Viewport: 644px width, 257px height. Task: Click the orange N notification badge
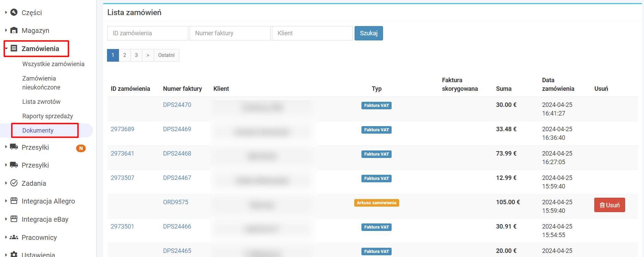[x=81, y=148]
